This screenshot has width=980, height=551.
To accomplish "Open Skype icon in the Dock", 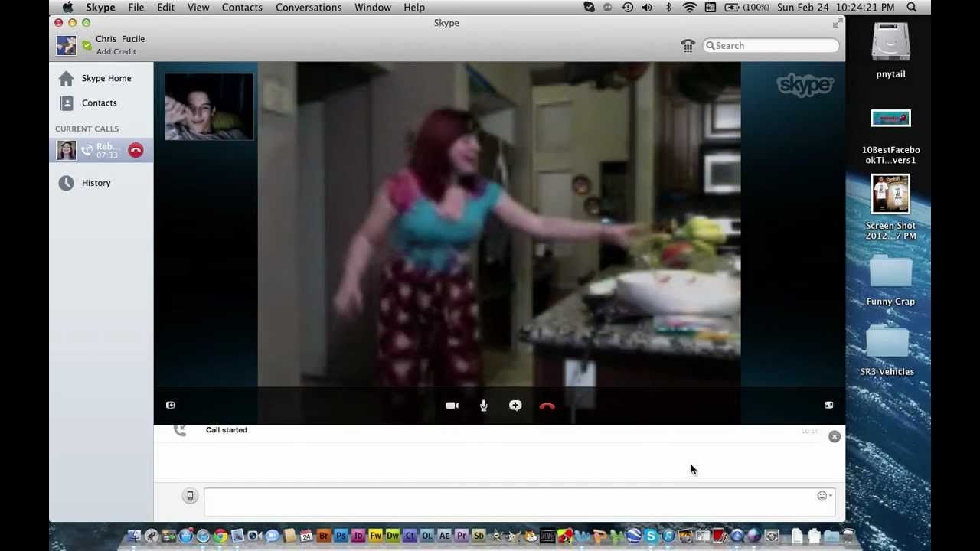I will pos(649,536).
